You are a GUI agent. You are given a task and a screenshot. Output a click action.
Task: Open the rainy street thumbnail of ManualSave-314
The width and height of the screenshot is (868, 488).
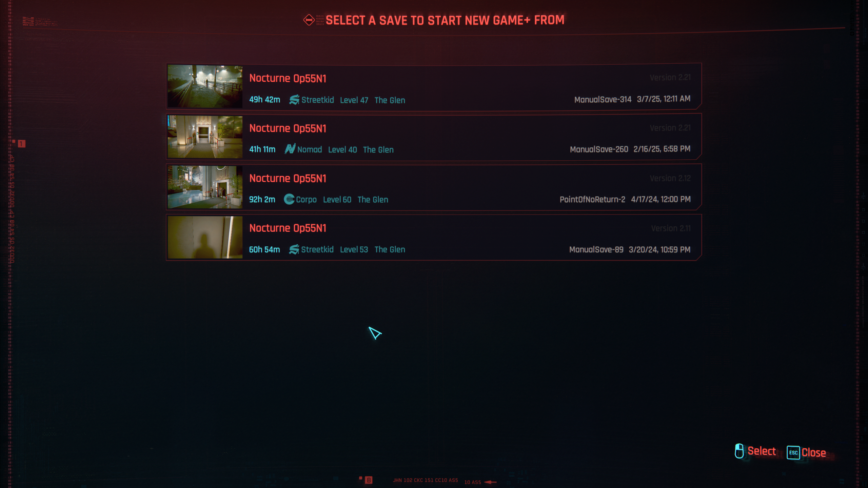pos(205,86)
